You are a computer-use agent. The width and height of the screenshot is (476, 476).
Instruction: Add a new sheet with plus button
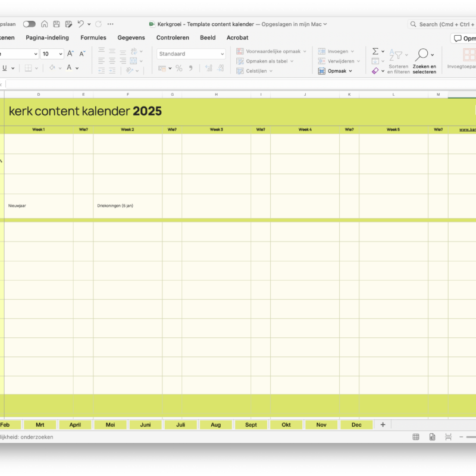point(383,425)
